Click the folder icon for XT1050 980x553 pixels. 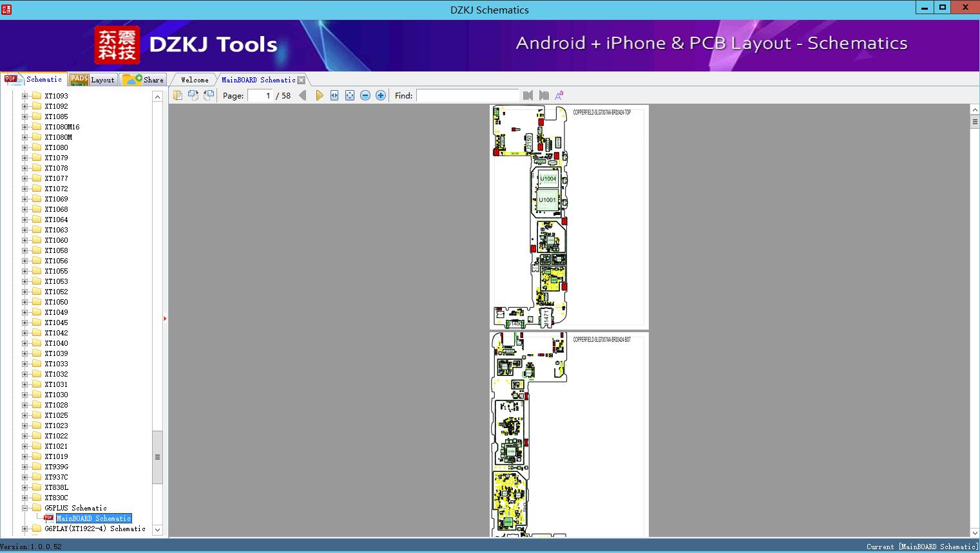(37, 302)
